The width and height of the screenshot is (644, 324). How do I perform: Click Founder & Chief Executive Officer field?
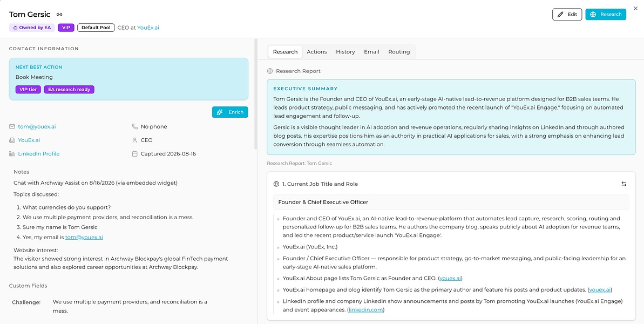click(451, 202)
